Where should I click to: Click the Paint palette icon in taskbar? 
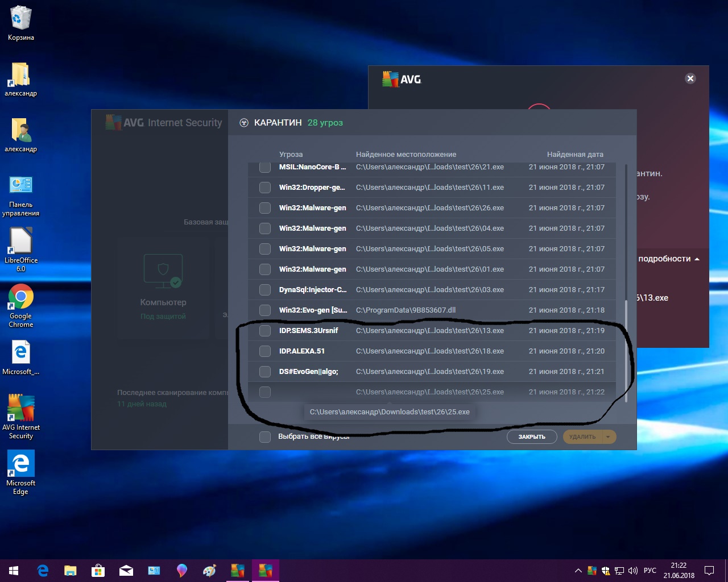(x=210, y=571)
